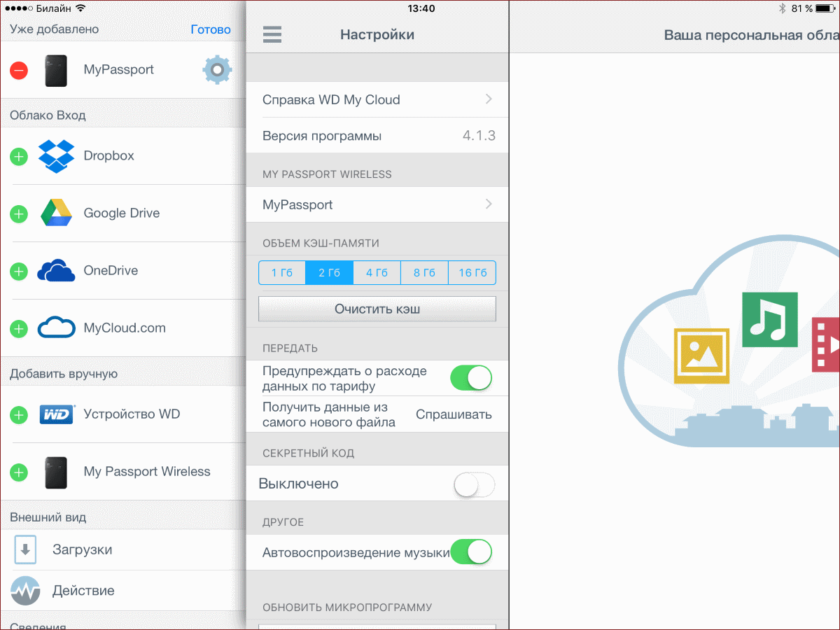Add Dropbox with green plus icon

19,156
